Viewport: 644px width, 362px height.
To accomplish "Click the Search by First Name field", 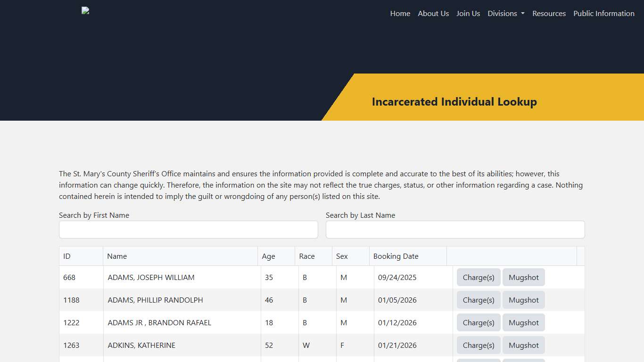I will [188, 230].
